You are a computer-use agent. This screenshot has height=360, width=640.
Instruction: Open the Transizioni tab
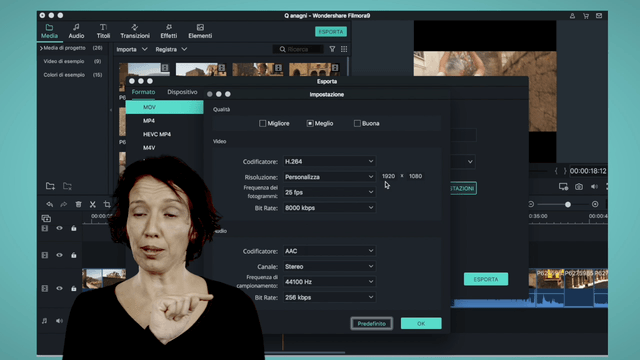135,31
